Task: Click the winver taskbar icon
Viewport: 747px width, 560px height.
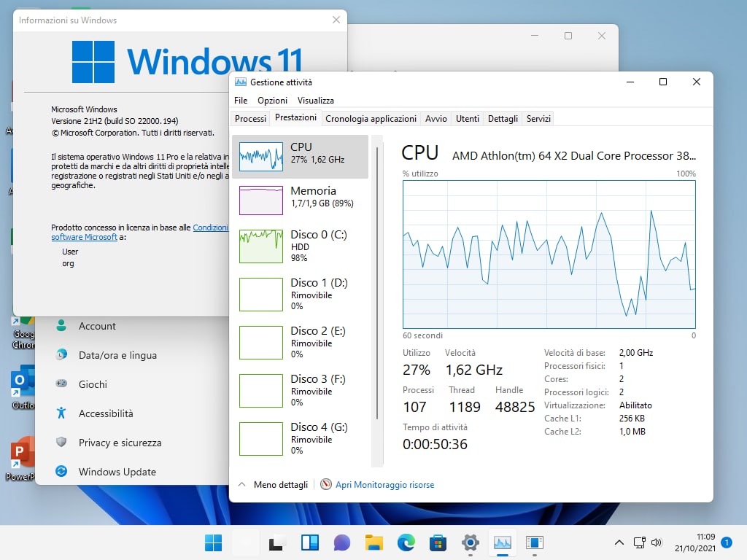Action: click(535, 542)
